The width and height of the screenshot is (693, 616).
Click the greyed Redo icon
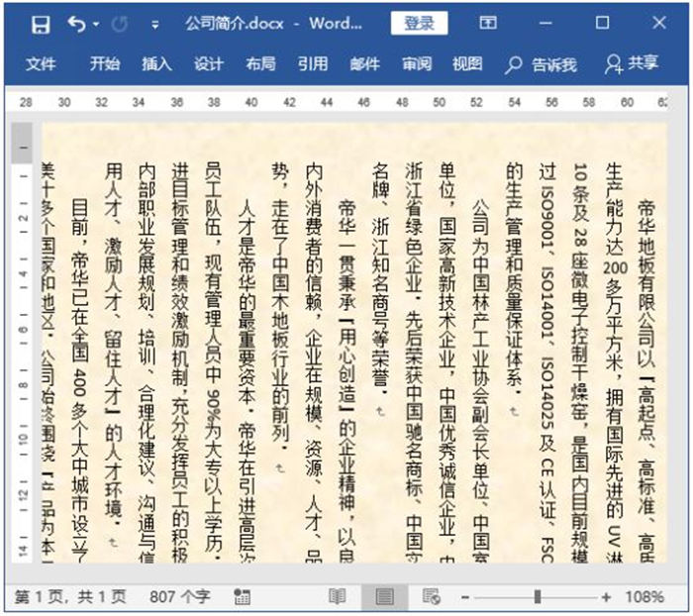point(122,24)
